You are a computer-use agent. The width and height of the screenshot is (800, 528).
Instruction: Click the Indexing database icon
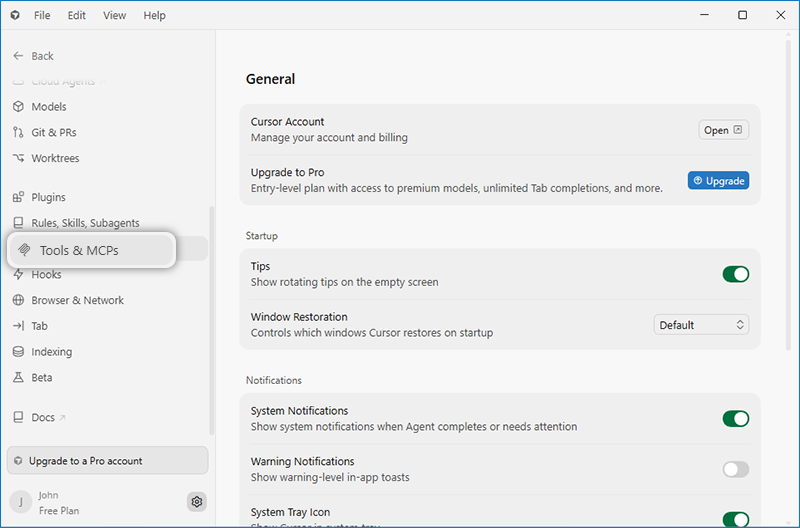18,351
